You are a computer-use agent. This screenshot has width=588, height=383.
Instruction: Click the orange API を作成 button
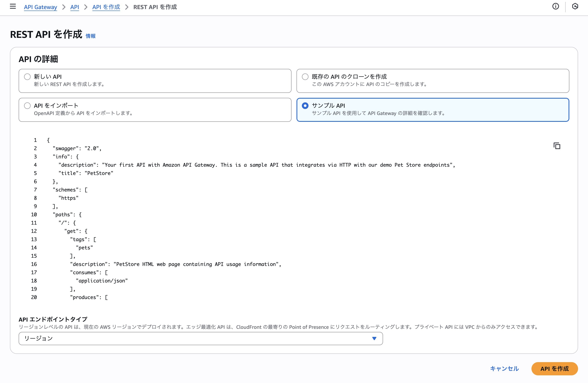pyautogui.click(x=554, y=369)
